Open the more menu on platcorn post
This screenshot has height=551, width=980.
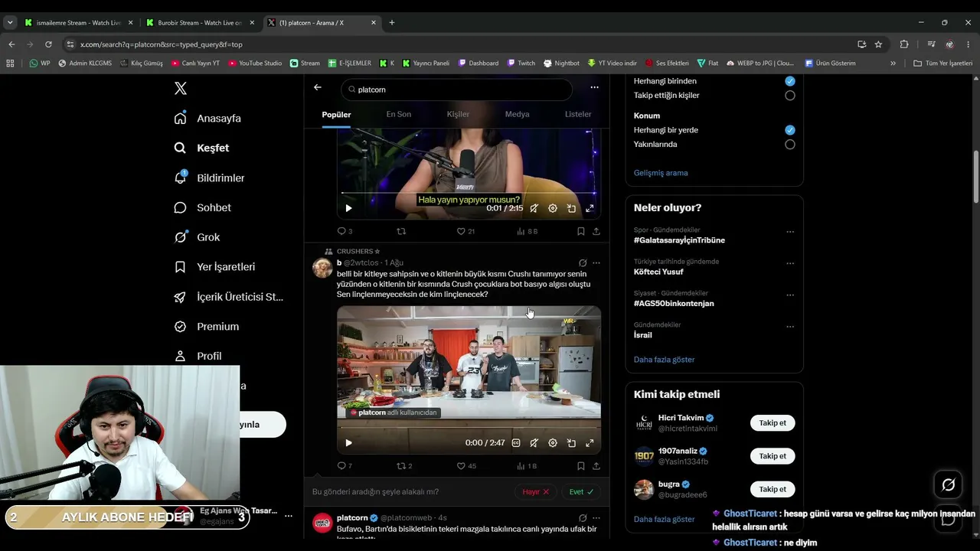coord(596,518)
